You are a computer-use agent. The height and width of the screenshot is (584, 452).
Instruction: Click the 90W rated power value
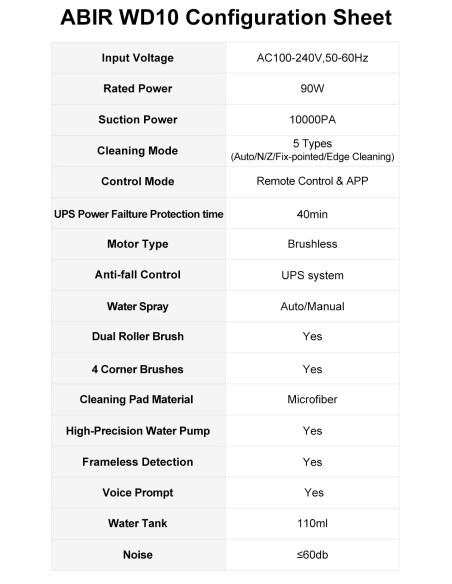pyautogui.click(x=312, y=89)
